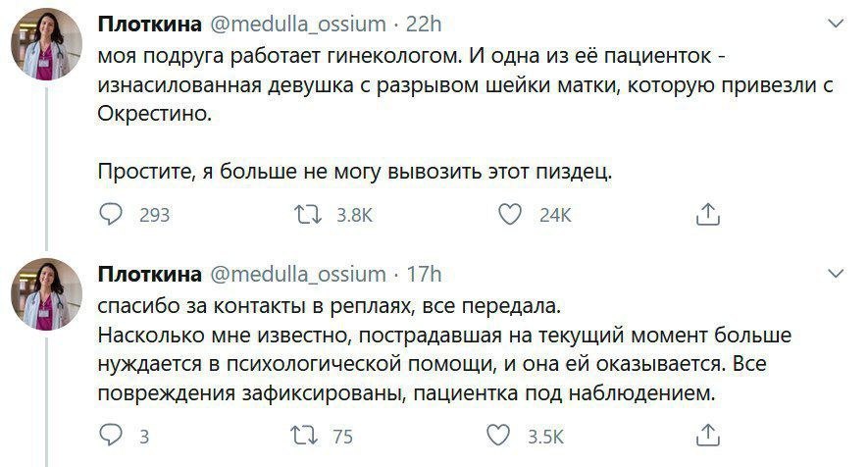Click the Плоткина display name on the second tweet

click(x=148, y=273)
